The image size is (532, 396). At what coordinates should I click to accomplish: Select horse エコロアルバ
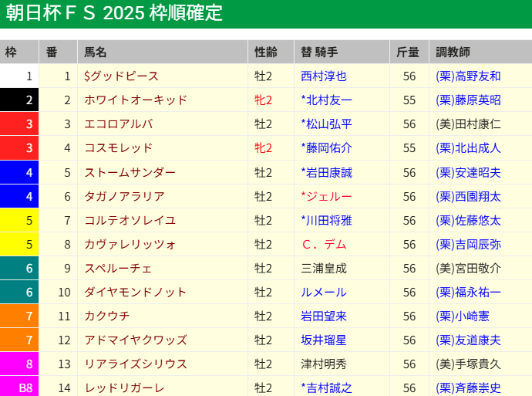[119, 124]
